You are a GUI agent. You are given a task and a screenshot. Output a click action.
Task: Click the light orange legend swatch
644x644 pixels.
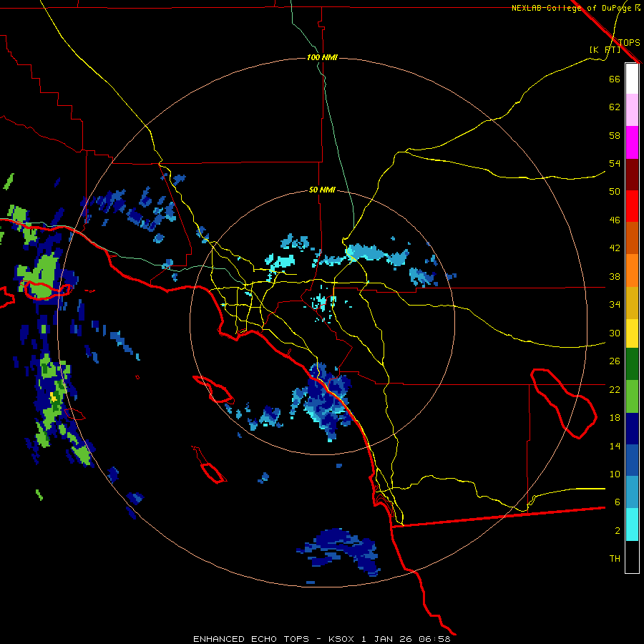[632, 270]
